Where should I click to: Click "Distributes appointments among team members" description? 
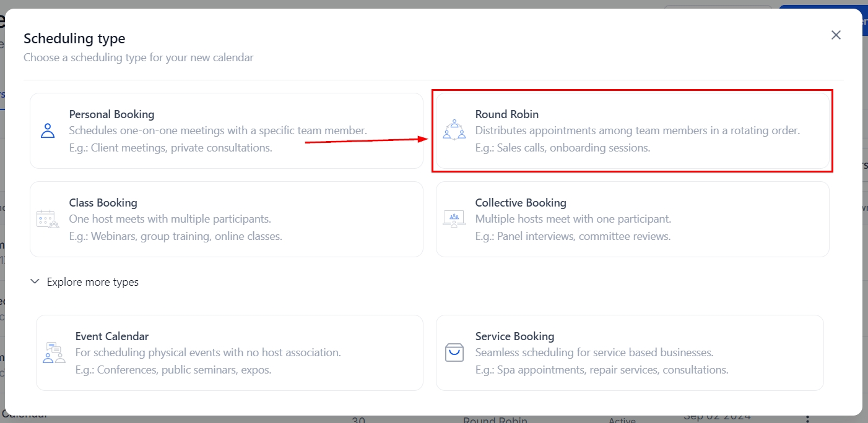tap(637, 131)
